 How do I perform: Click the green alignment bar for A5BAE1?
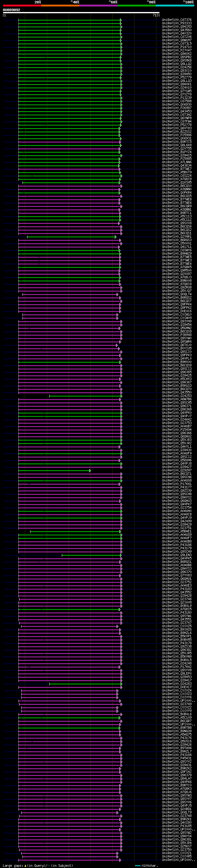tap(75, 531)
